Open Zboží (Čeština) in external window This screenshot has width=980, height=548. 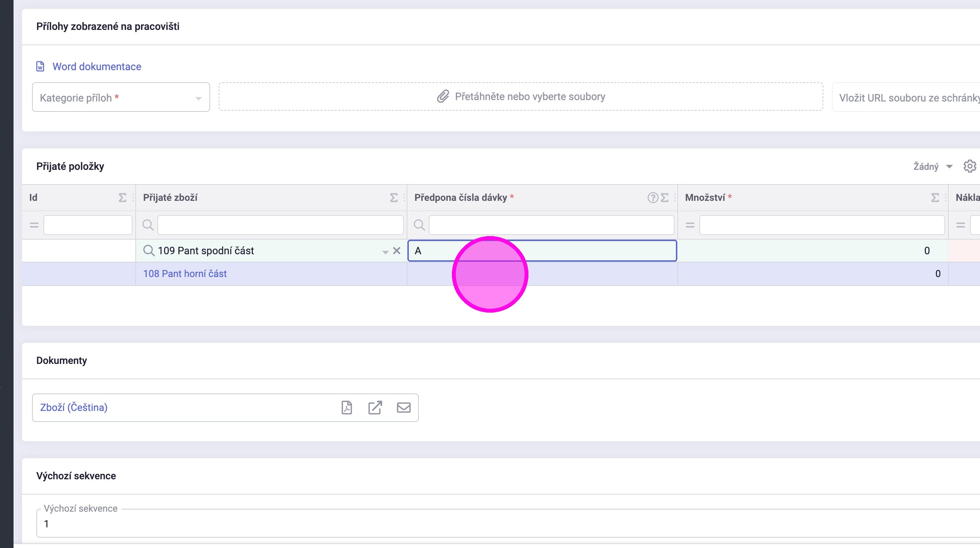pos(375,408)
